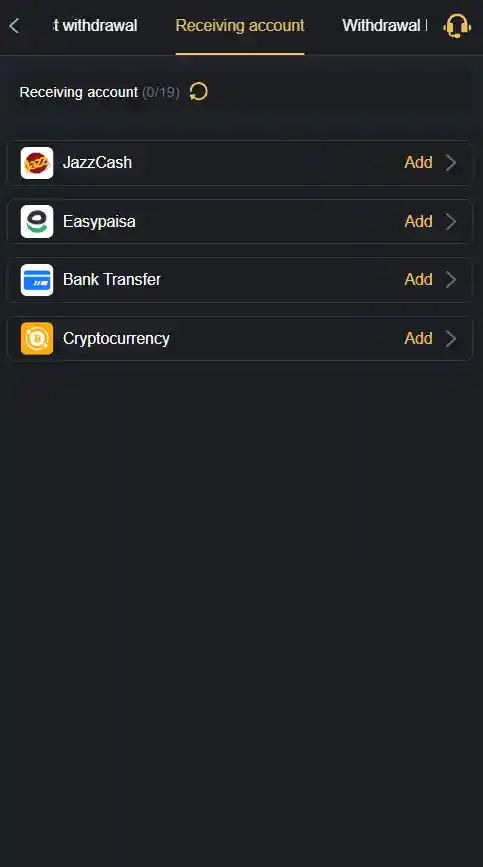The height and width of the screenshot is (867, 483).
Task: Select the Easypaisa label text
Action: (x=99, y=222)
